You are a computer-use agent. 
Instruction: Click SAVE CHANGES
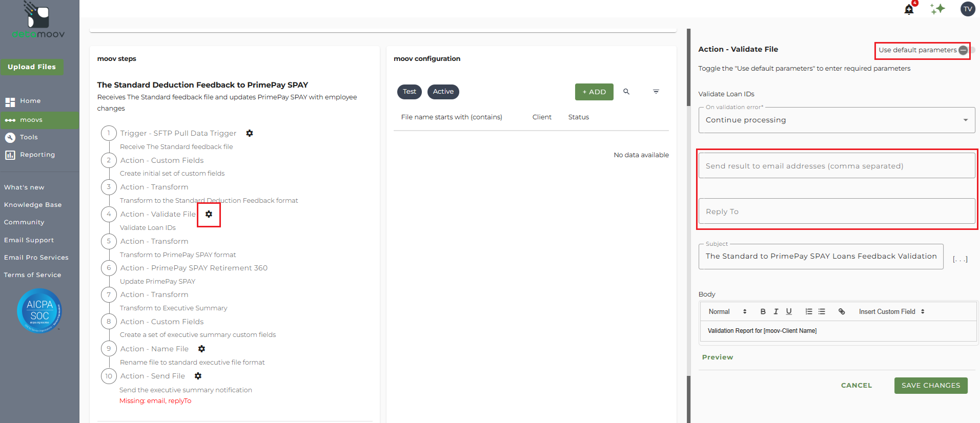click(931, 386)
